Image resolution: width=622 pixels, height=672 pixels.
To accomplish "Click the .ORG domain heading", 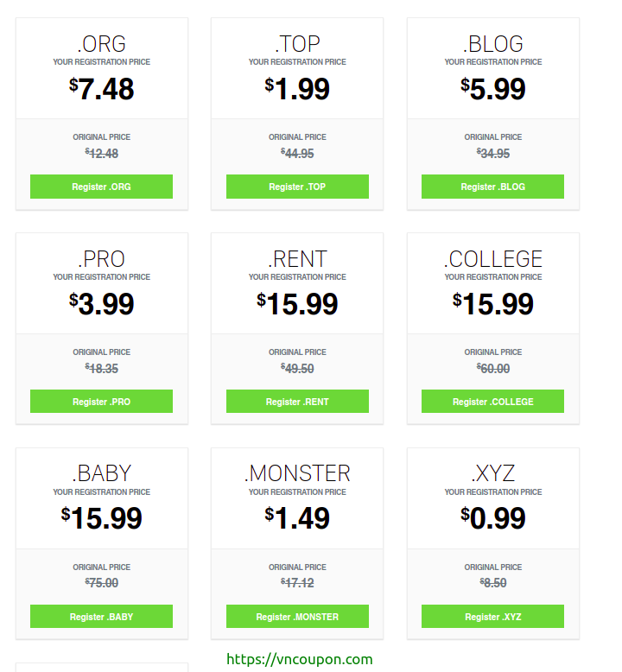I will tap(102, 44).
